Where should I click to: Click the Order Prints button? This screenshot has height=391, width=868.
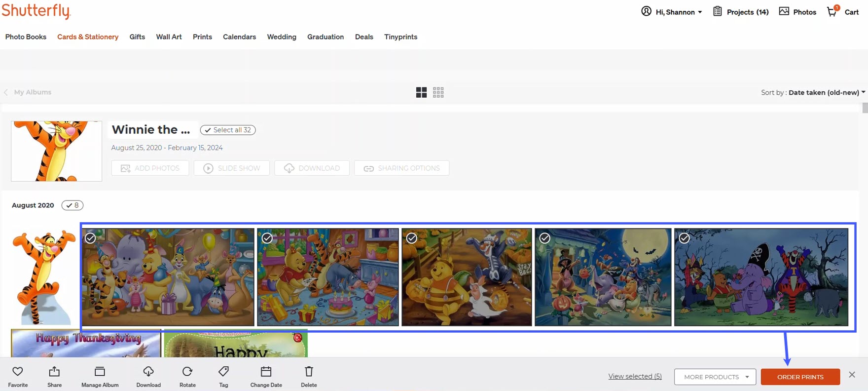[x=800, y=377]
